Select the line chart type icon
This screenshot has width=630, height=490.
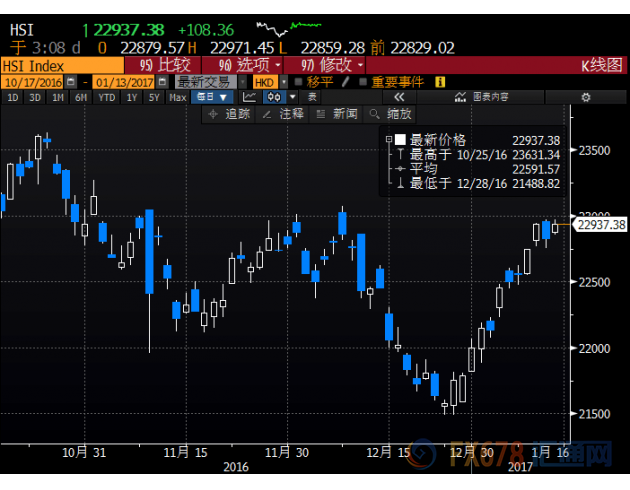click(x=249, y=98)
